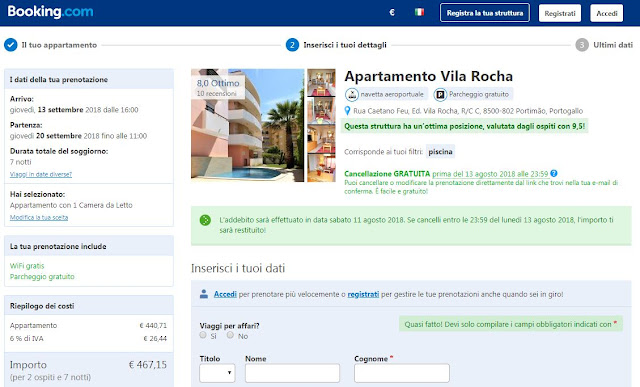This screenshot has height=387, width=640.
Task: Click the departure date 20 settembre text
Action: (59, 136)
